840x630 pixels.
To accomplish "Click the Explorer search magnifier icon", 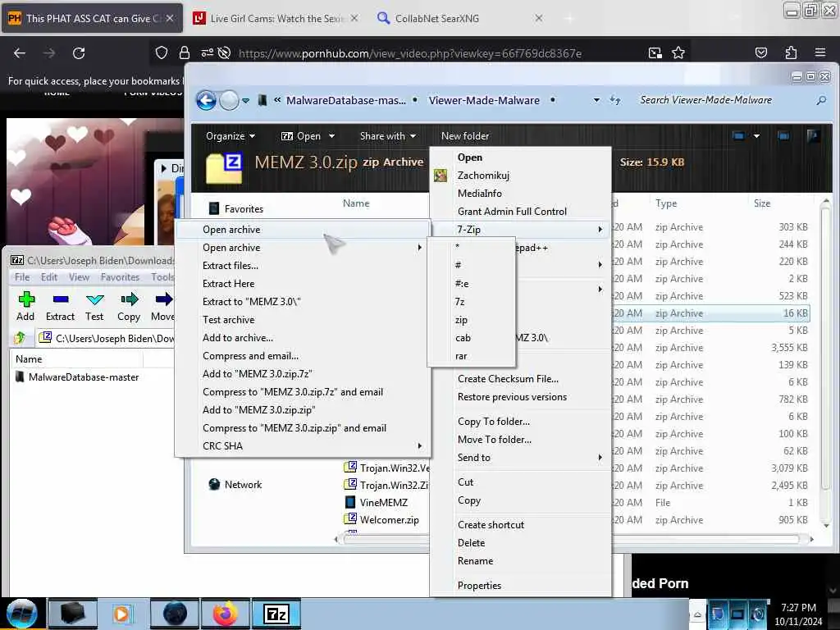I will (820, 100).
